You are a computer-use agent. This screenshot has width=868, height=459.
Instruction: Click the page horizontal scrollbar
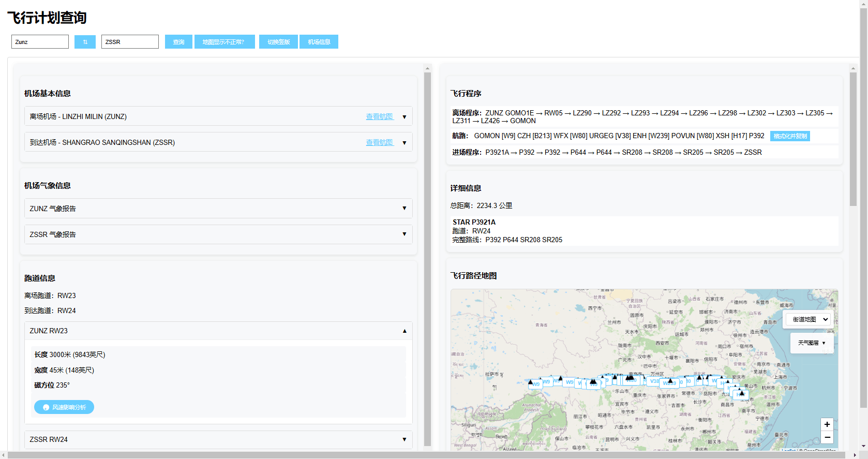[x=427, y=455]
